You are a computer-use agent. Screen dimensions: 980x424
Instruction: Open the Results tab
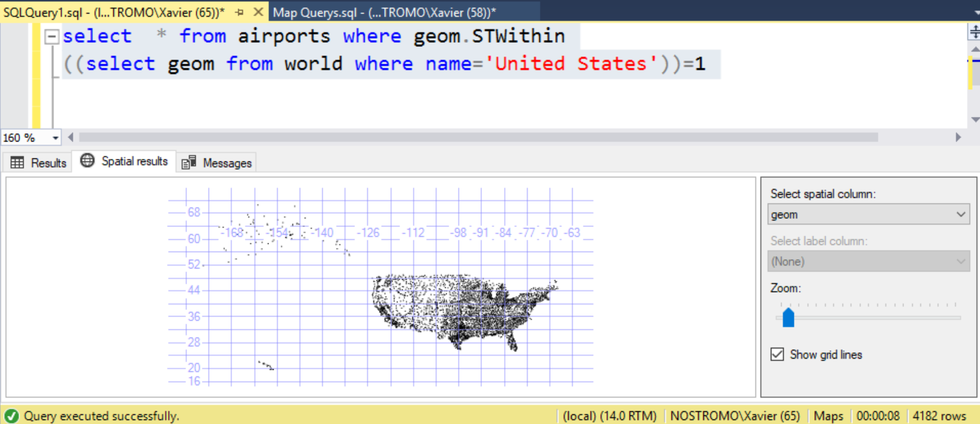[x=38, y=163]
